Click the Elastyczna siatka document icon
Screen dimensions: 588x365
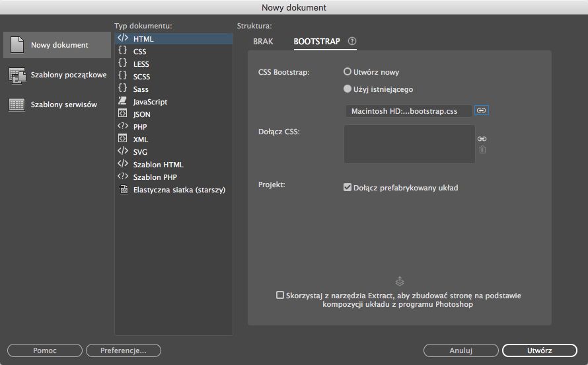pos(124,189)
